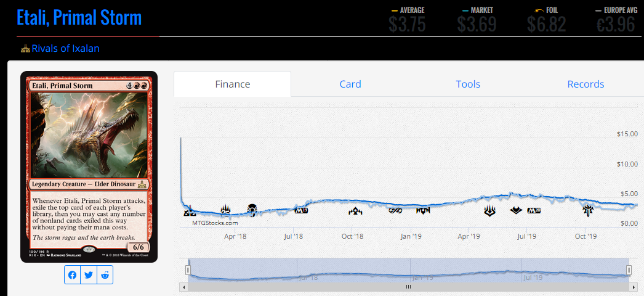This screenshot has height=296, width=644.
Task: Click the Modern Horizons set icon
Action: pyautogui.click(x=516, y=211)
